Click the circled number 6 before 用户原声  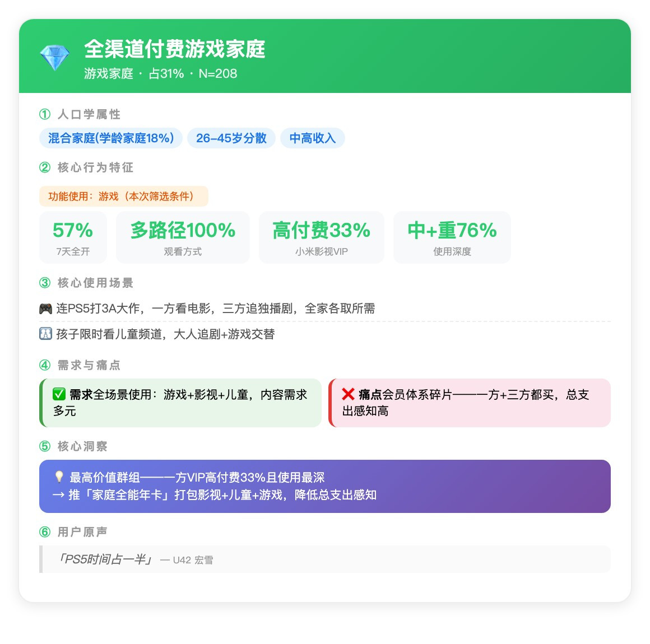pyautogui.click(x=45, y=532)
